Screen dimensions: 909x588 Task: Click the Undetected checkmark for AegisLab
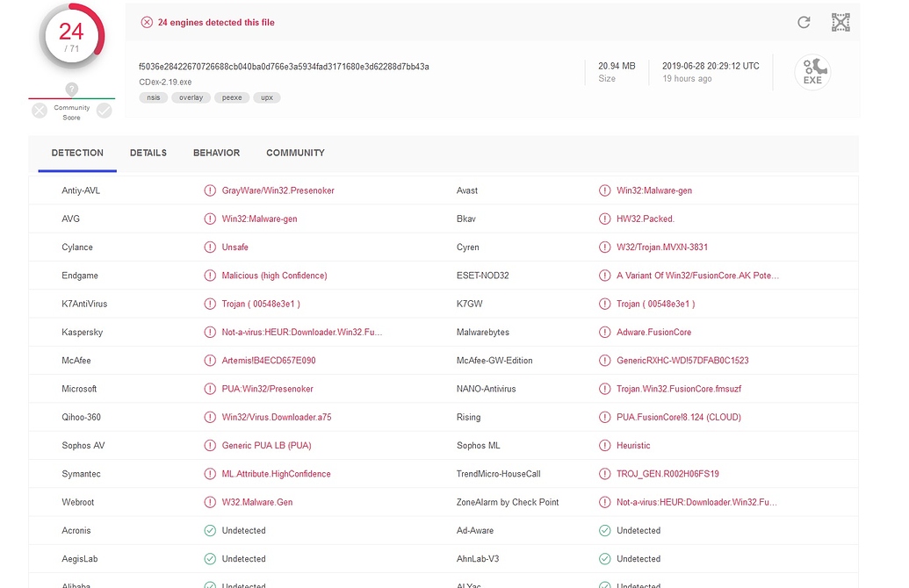[x=212, y=558]
